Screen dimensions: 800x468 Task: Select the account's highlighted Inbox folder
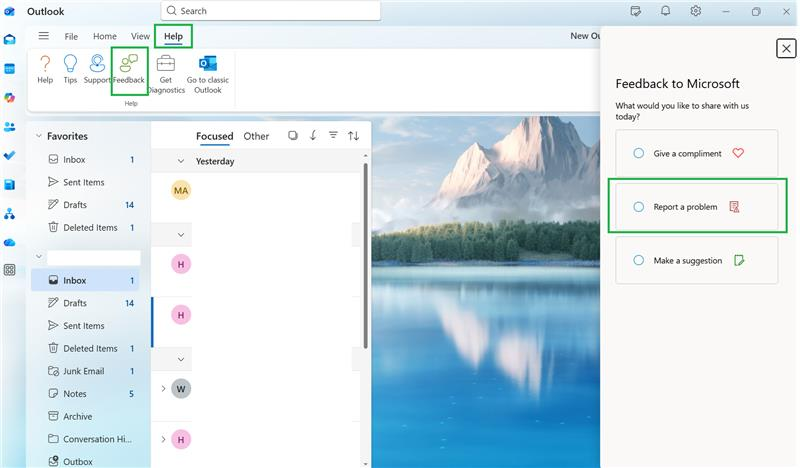click(85, 280)
